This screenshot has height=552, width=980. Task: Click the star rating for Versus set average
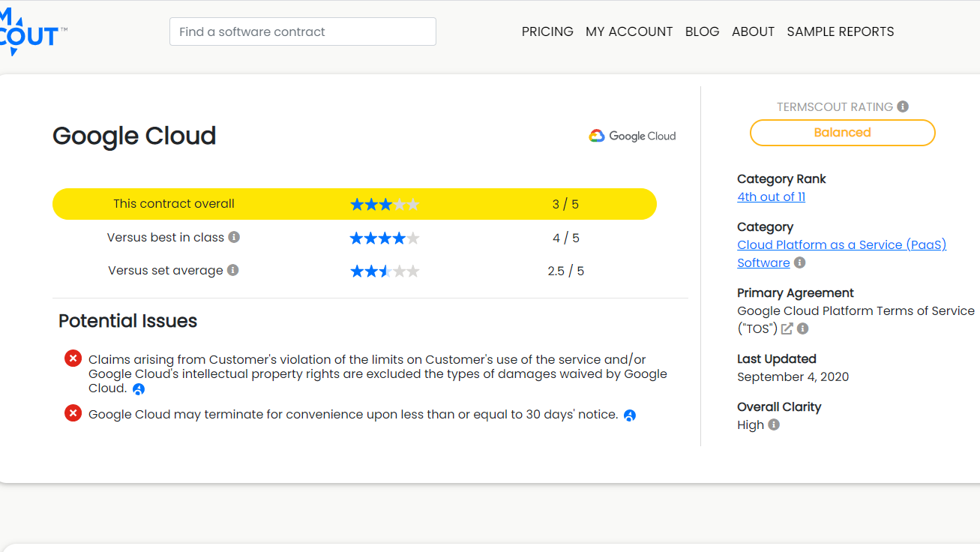385,271
